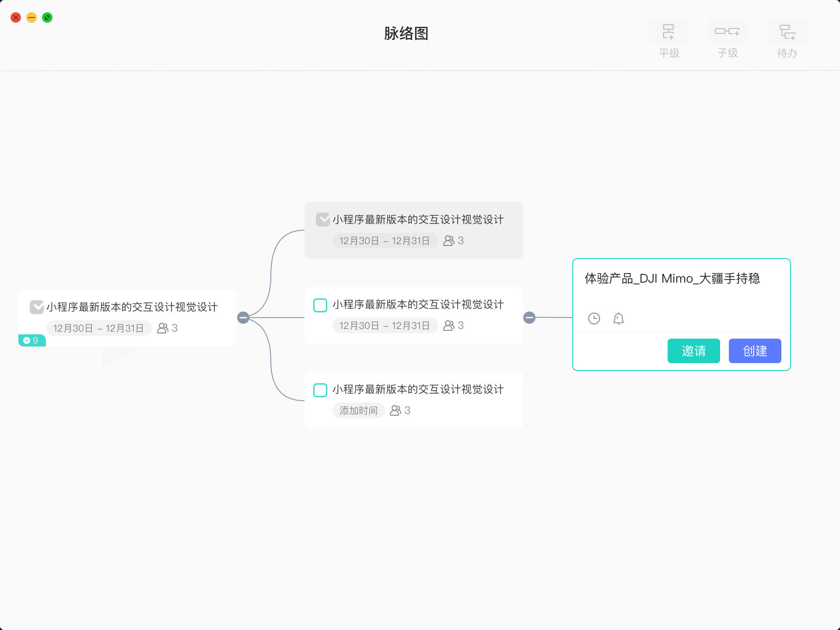Open date range on top child node
Viewport: 840px width, 630px height.
[385, 241]
